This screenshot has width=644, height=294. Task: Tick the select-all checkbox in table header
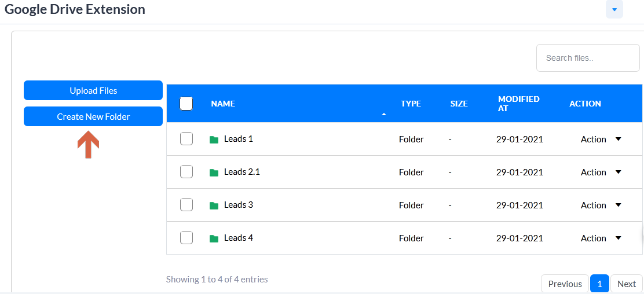[x=186, y=104]
